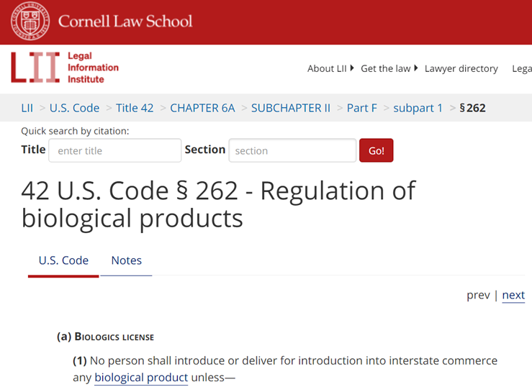Go to LII breadcrumb link
This screenshot has height=392, width=532.
[27, 108]
